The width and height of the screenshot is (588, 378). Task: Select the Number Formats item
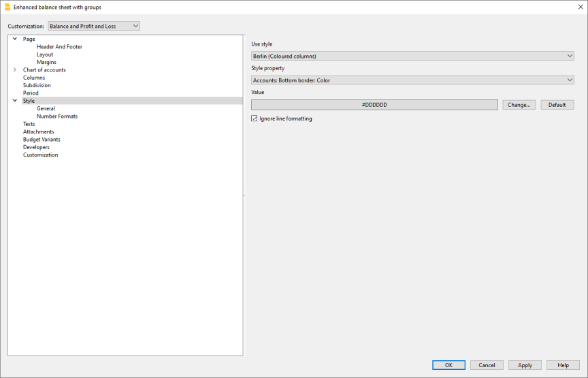[57, 116]
